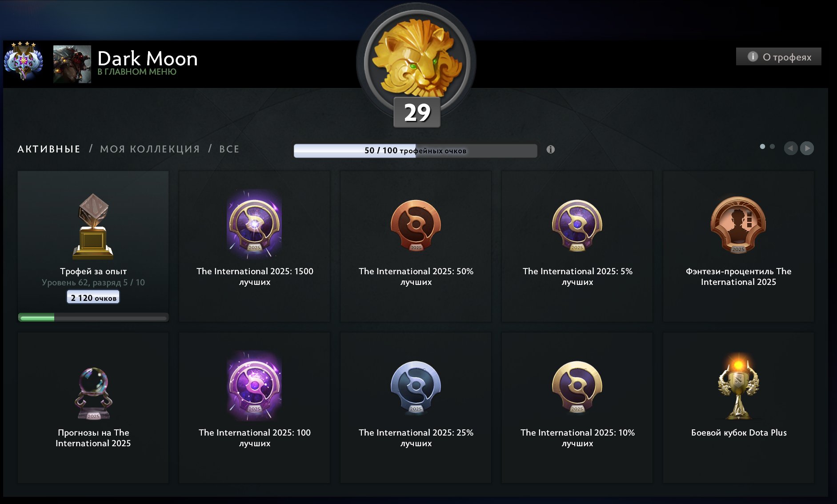The height and width of the screenshot is (504, 837).
Task: Click the Dark Moon profile avatar
Action: [x=72, y=64]
